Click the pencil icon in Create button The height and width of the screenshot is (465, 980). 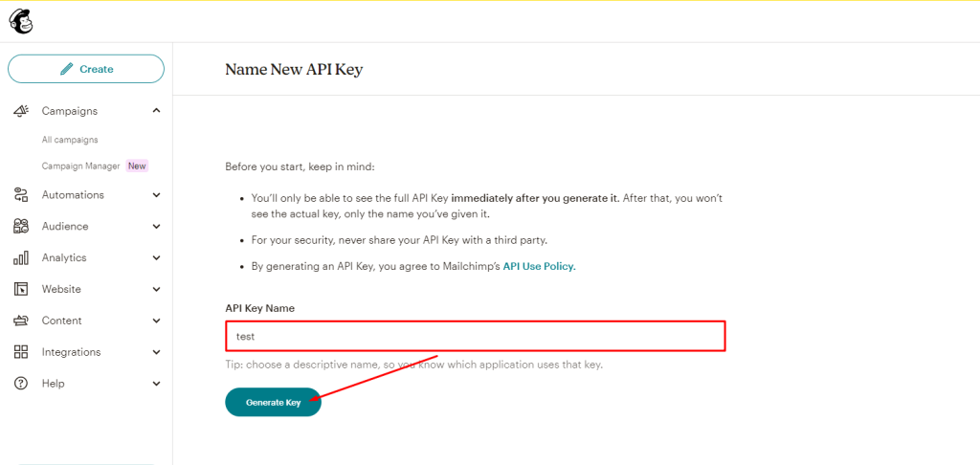tap(66, 69)
